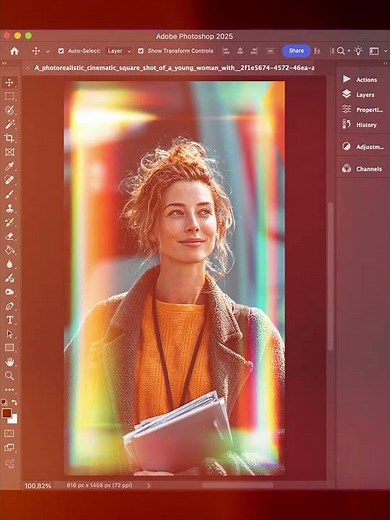Click the Share button
The image size is (390, 520).
click(x=296, y=51)
